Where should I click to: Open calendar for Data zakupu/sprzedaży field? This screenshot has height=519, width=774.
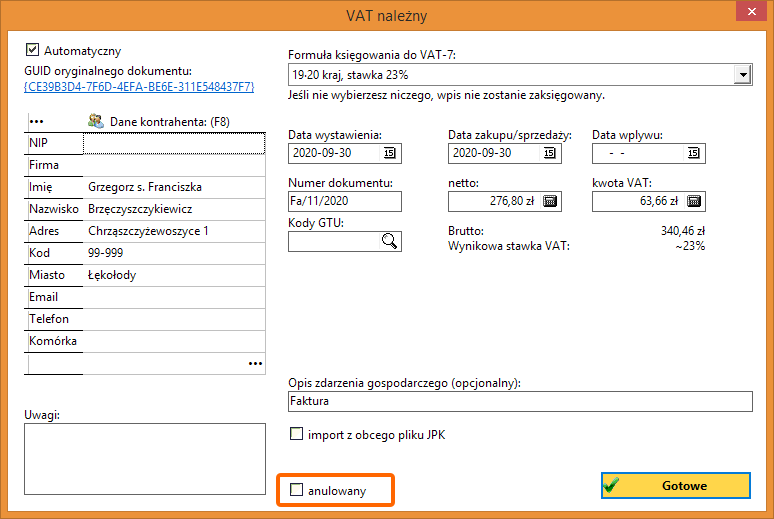tap(549, 153)
